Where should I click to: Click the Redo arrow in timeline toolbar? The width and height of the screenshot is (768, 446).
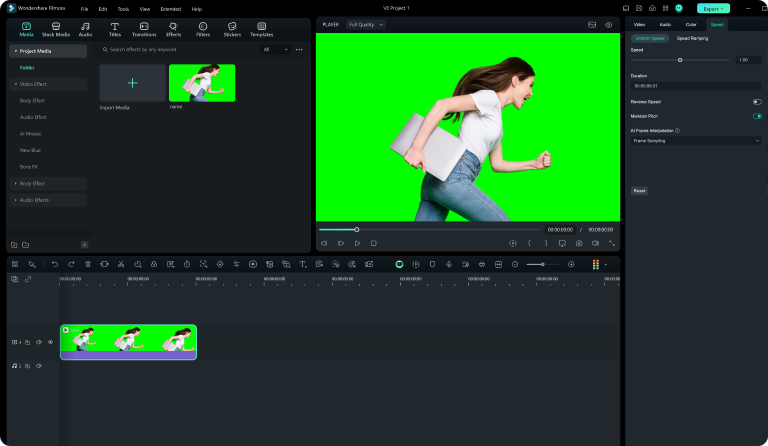[x=71, y=264]
